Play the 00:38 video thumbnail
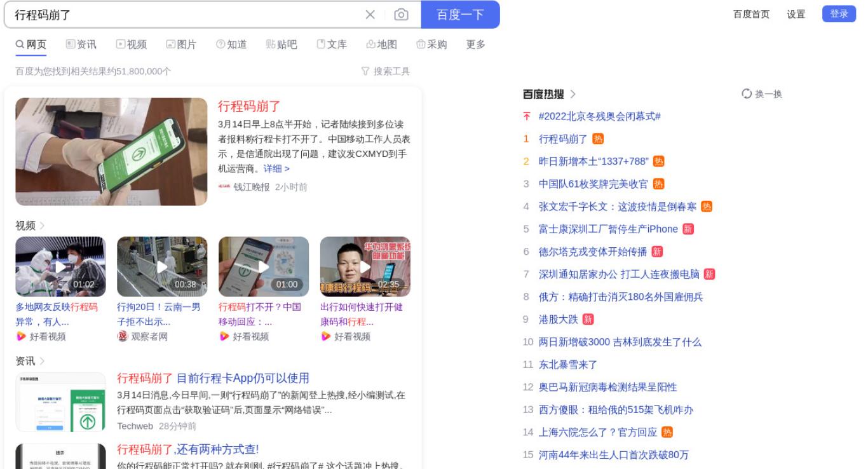 coord(162,266)
